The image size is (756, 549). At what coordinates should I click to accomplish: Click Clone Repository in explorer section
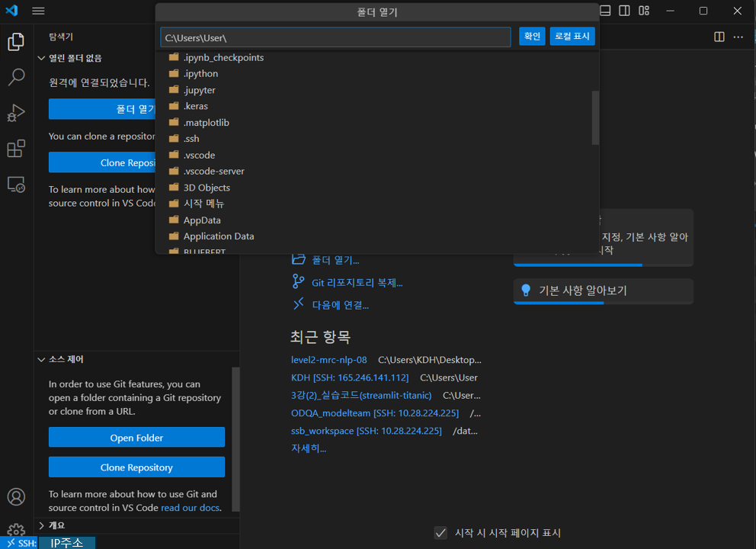[102, 162]
